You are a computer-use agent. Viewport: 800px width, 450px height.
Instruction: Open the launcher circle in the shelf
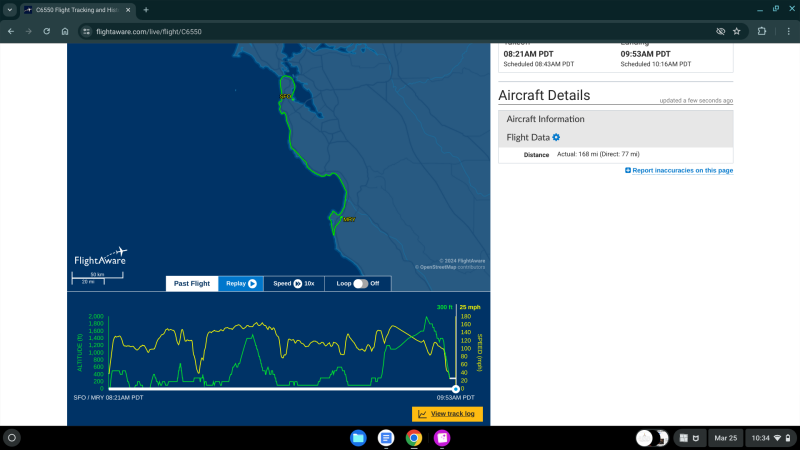click(x=12, y=438)
